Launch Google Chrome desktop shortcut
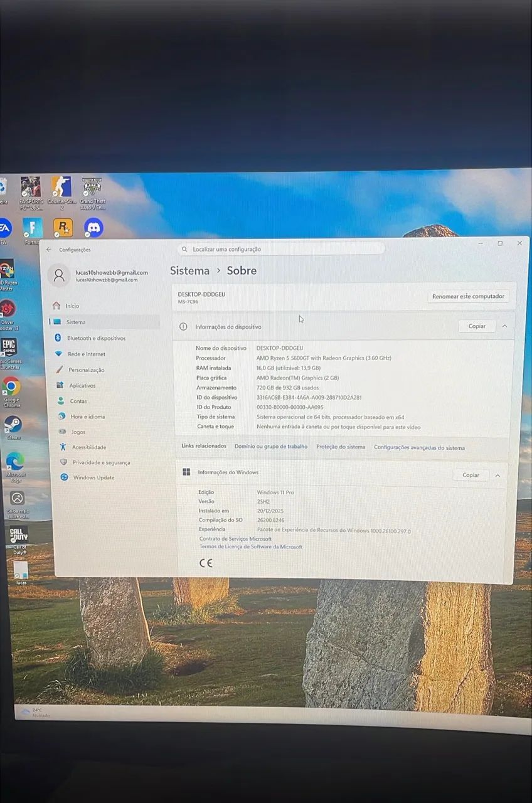Viewport: 532px width, 803px height. [x=11, y=393]
